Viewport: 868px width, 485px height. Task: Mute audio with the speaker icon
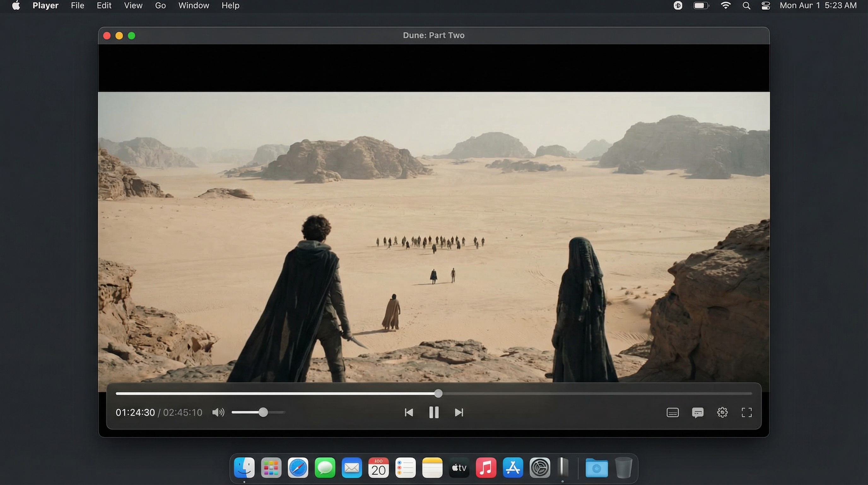click(218, 412)
